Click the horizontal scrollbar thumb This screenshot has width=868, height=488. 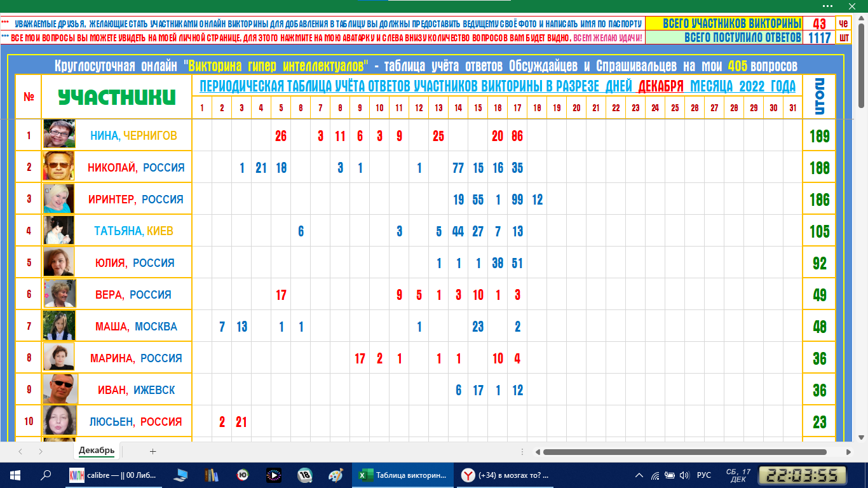coord(684,452)
